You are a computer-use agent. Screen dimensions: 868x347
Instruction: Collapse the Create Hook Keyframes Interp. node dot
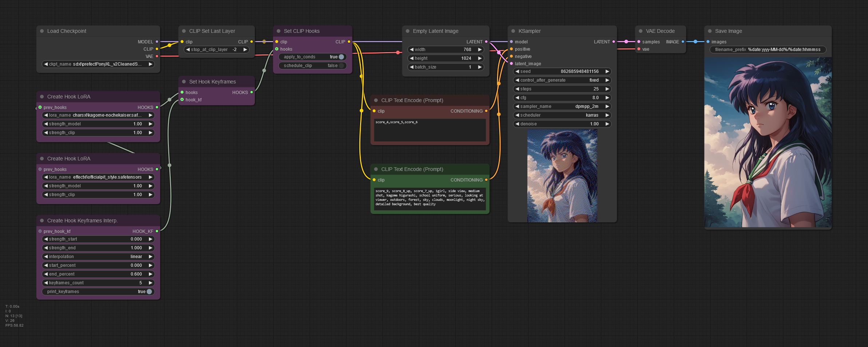pos(42,221)
